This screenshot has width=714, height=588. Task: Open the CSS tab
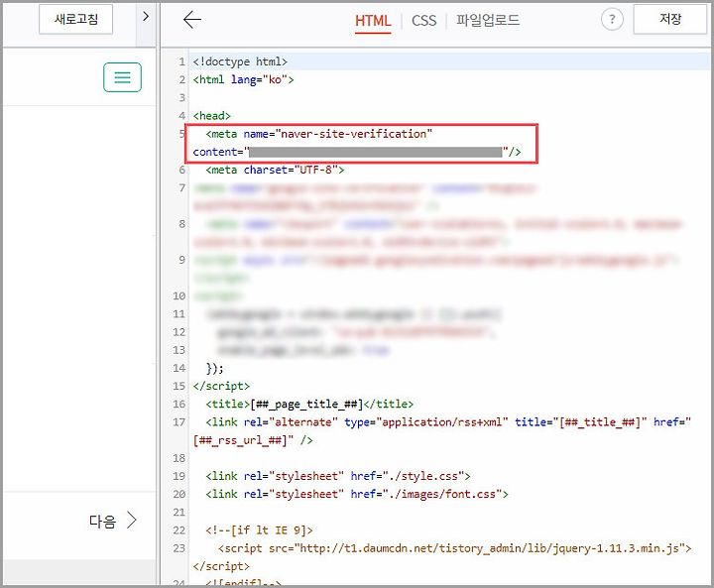point(424,21)
